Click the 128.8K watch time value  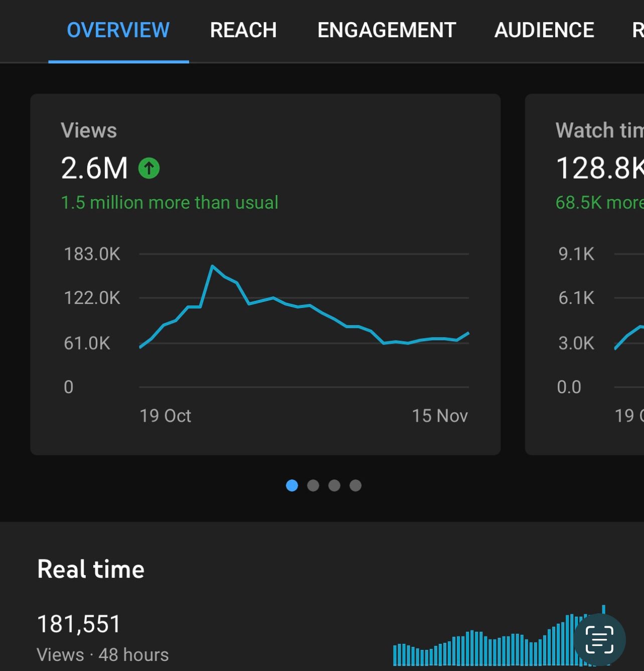click(x=599, y=168)
